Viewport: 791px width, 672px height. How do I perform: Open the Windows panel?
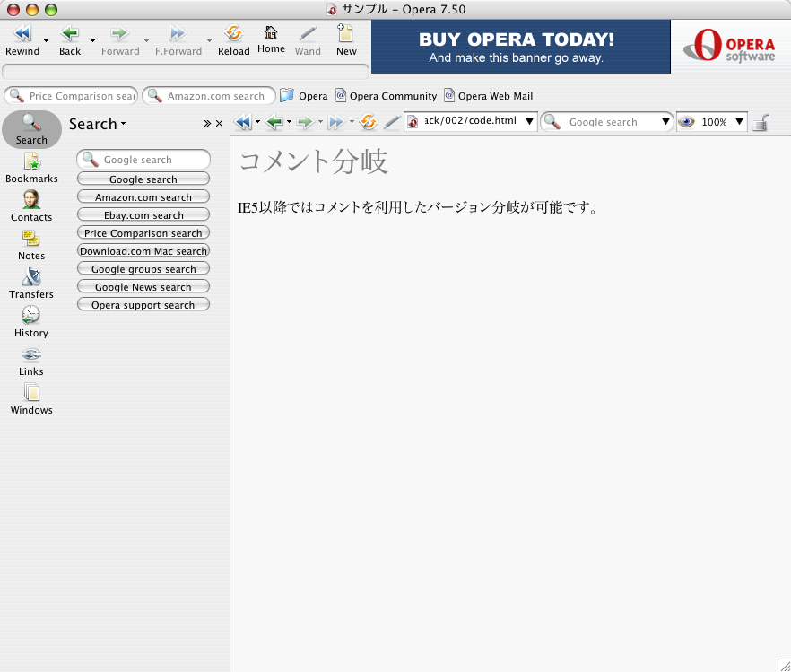[x=31, y=393]
